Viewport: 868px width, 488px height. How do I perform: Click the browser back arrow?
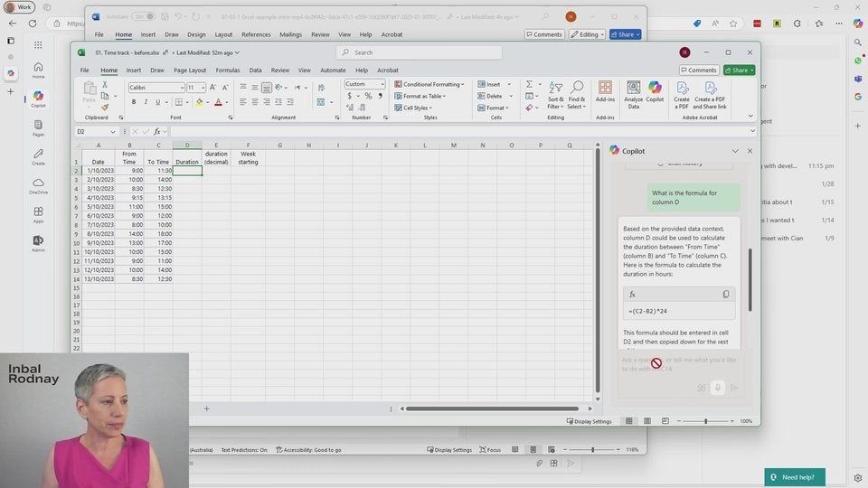(12, 23)
